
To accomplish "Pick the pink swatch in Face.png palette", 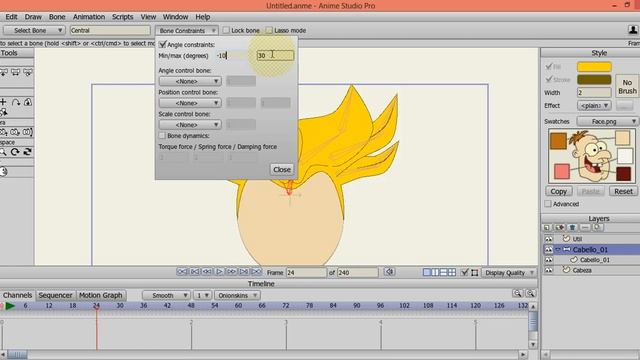I will pos(562,171).
